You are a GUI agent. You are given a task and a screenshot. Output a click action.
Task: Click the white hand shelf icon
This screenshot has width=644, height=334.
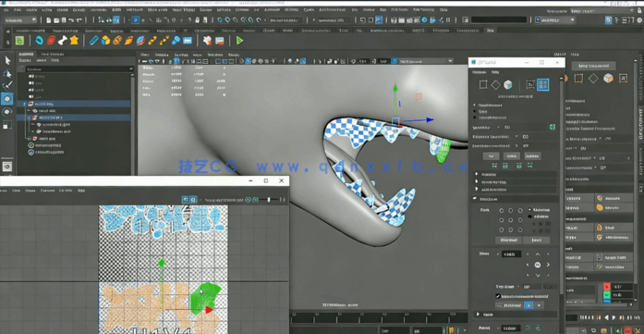tap(207, 41)
